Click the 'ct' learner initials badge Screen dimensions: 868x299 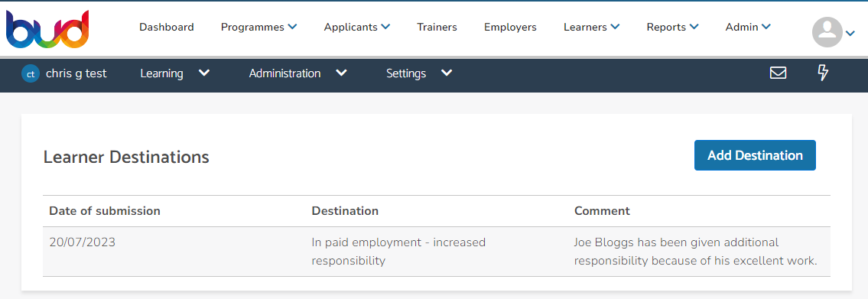[x=31, y=73]
